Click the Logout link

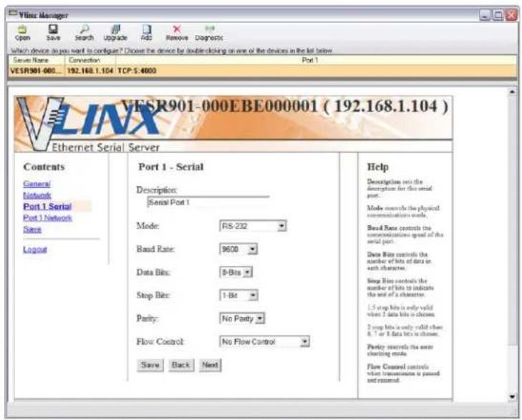[x=35, y=250]
